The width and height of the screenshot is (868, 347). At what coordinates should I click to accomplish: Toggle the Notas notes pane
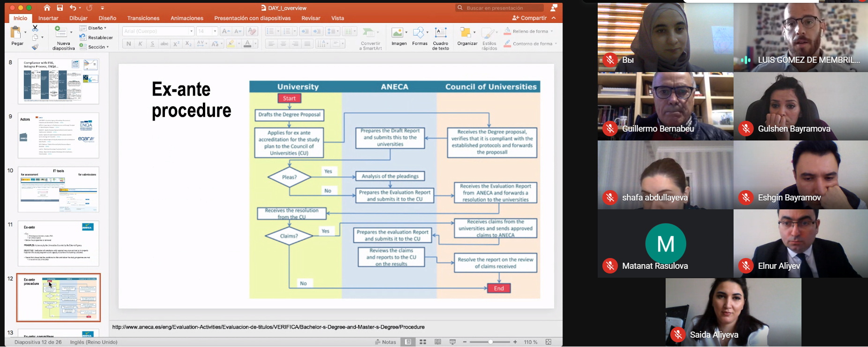tap(386, 342)
